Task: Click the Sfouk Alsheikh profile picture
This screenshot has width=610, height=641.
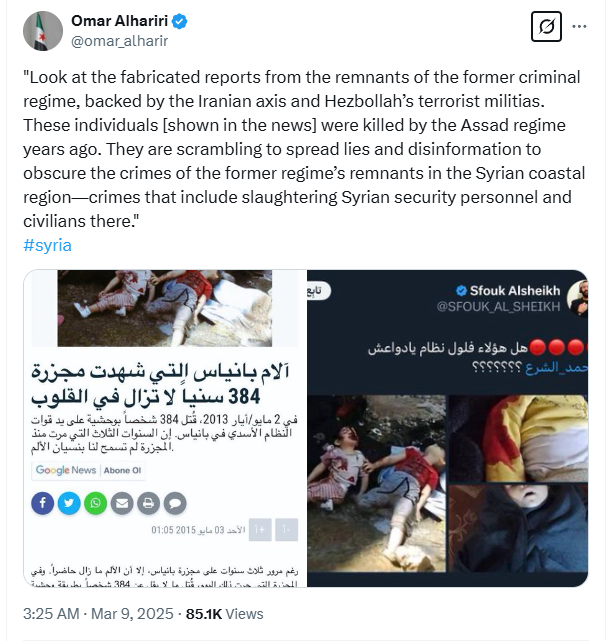Action: pyautogui.click(x=578, y=298)
